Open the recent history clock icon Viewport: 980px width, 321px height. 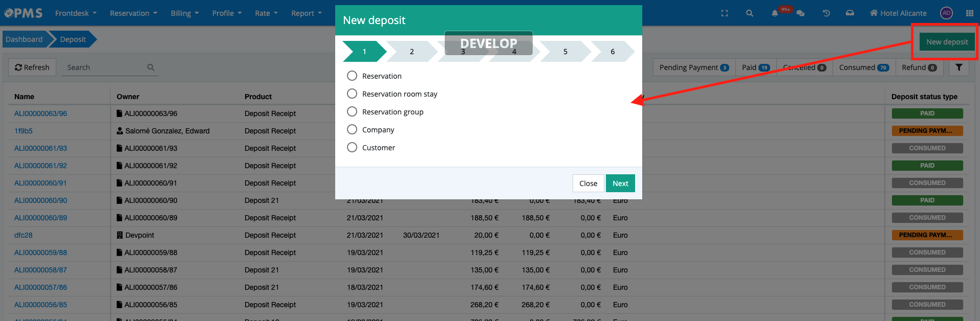click(x=826, y=13)
